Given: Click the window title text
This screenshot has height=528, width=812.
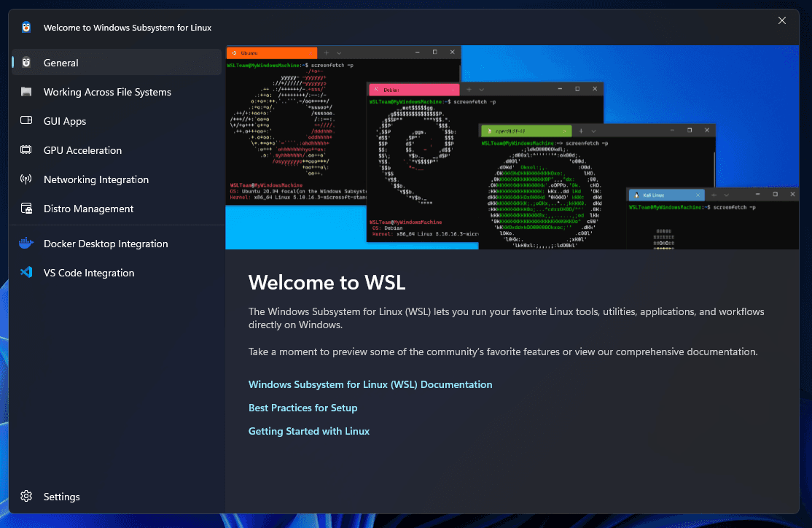Looking at the screenshot, I should pos(128,28).
